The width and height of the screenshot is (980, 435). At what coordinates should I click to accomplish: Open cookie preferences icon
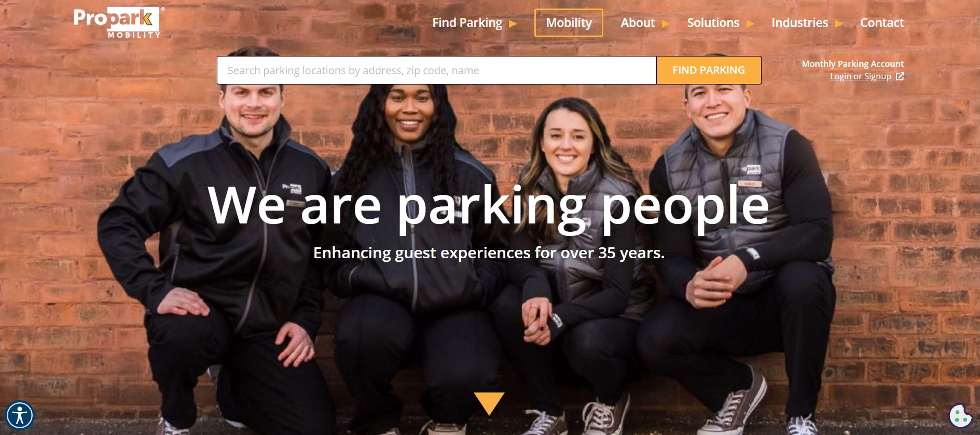click(960, 415)
